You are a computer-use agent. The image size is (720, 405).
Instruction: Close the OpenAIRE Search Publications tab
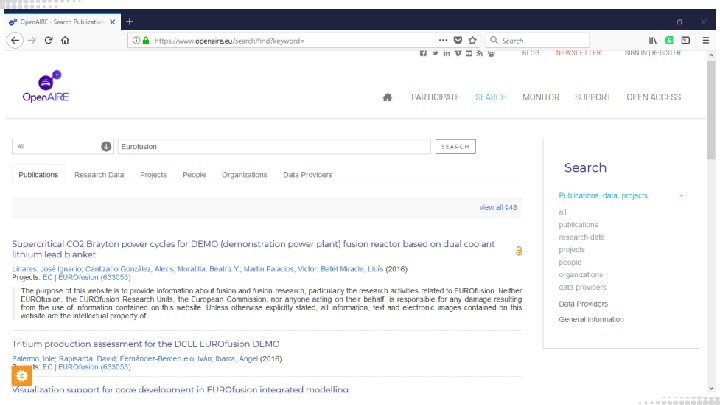tap(112, 22)
